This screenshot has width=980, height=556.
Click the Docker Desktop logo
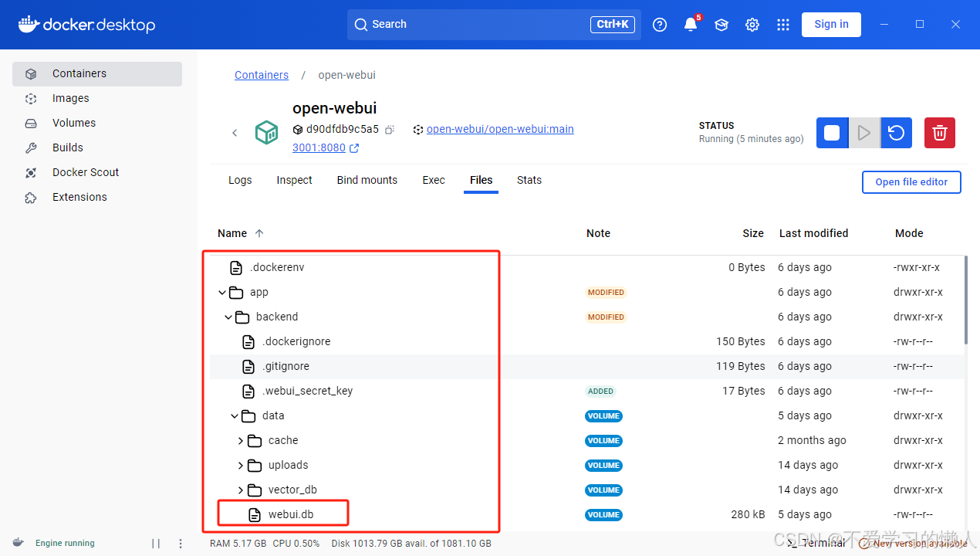coord(86,25)
